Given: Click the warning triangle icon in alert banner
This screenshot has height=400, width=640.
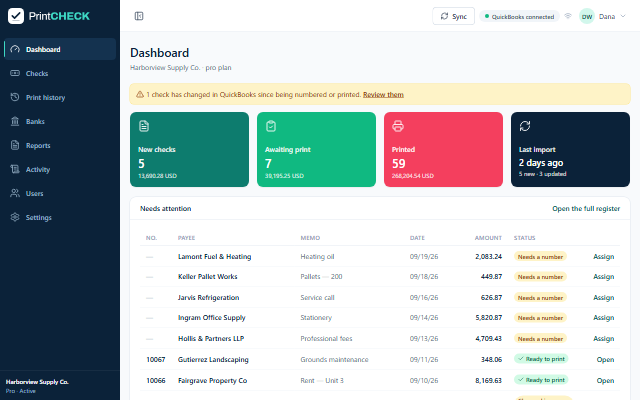Looking at the screenshot, I should [140, 94].
